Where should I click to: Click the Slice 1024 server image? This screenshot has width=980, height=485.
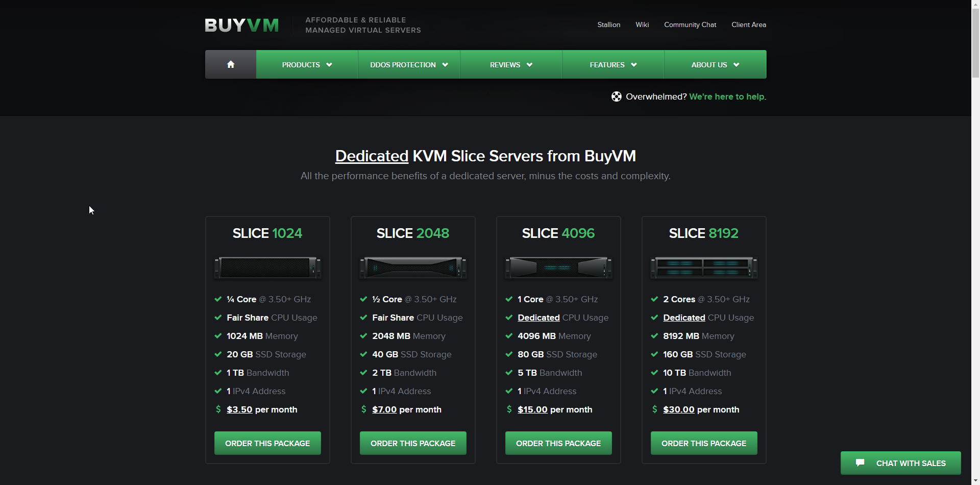tap(267, 268)
